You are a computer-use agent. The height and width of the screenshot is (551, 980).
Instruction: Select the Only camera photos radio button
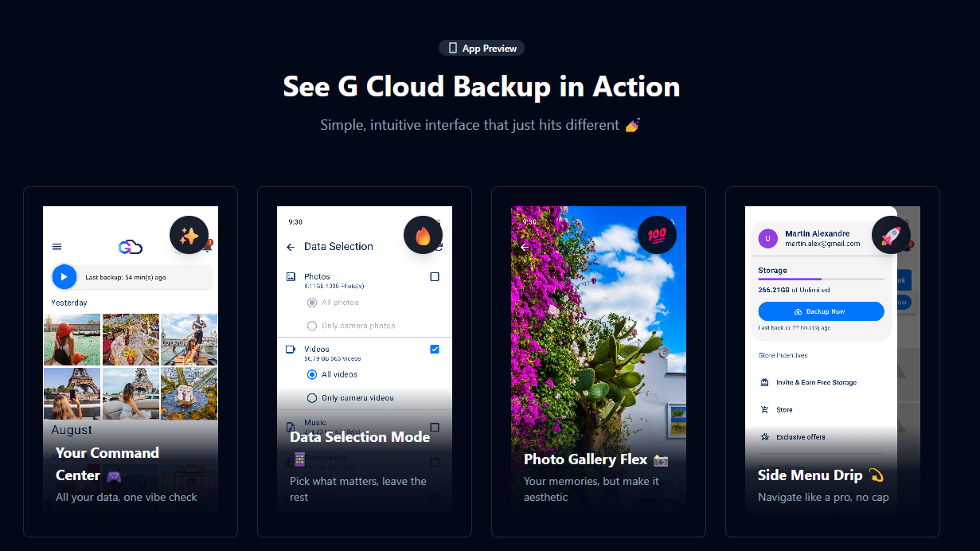312,326
